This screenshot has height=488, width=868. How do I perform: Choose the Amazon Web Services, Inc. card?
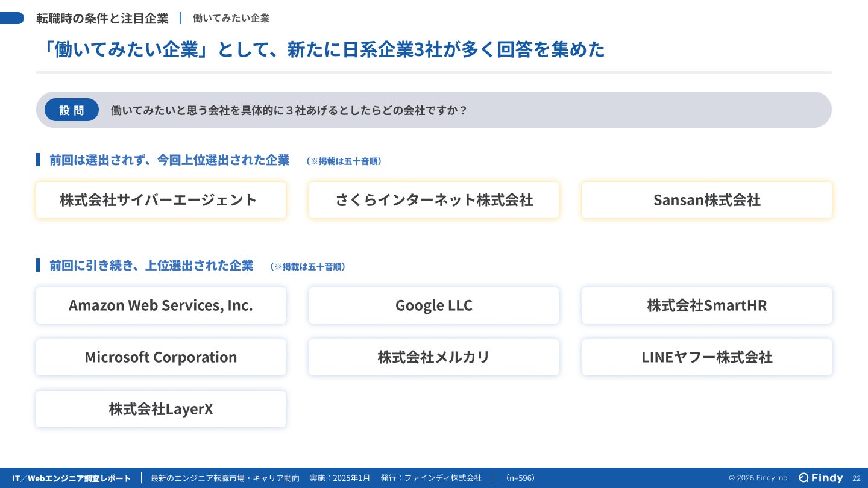click(x=161, y=305)
